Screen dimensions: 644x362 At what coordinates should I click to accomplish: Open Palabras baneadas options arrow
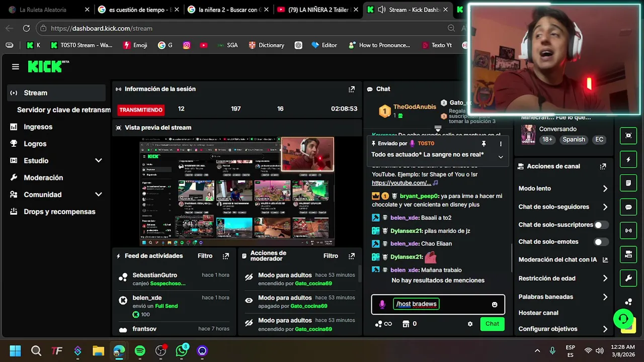(x=605, y=297)
